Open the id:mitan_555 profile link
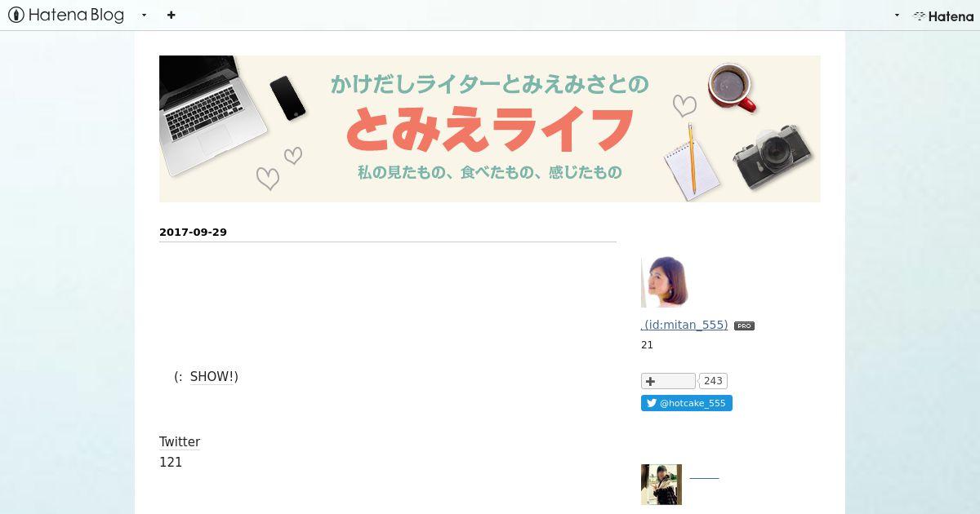The width and height of the screenshot is (980, 514). [684, 325]
